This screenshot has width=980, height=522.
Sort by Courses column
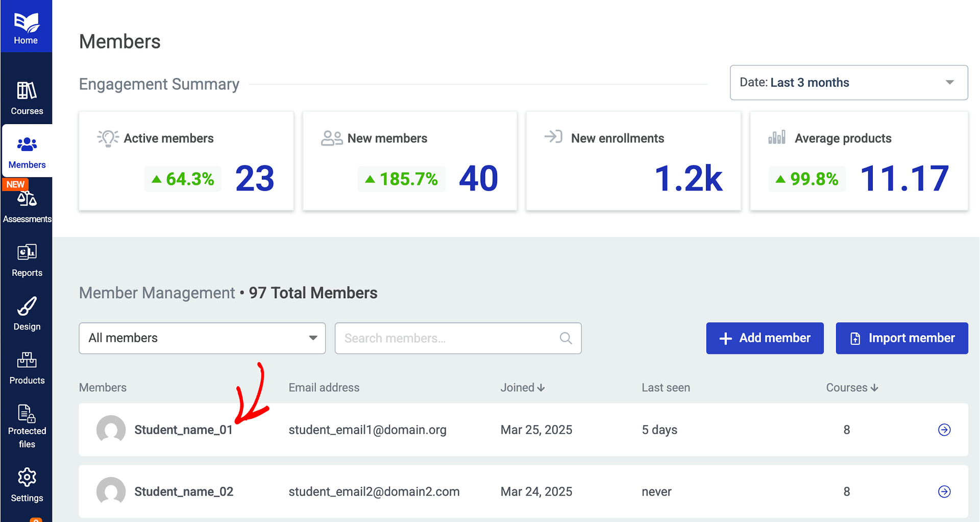(851, 388)
